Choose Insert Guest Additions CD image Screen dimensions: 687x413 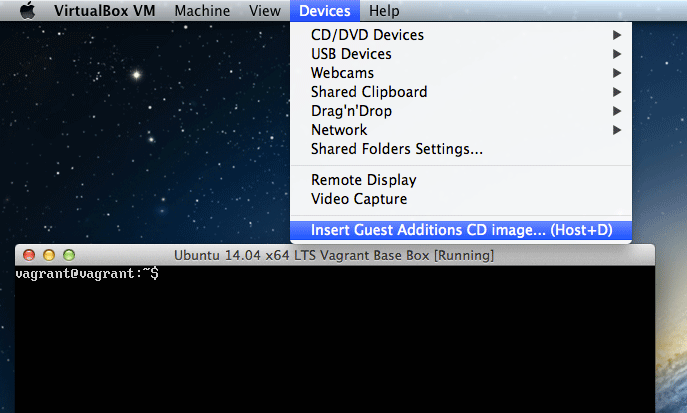click(461, 230)
